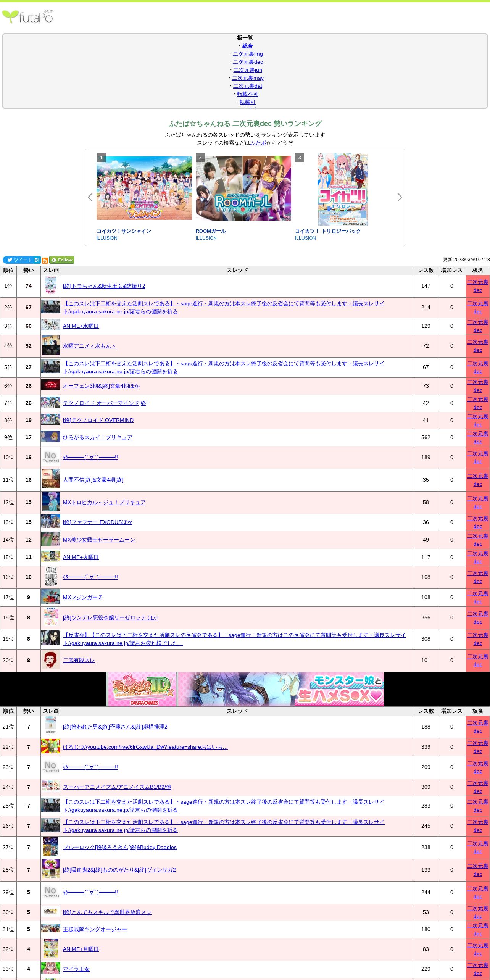
Task: Click the コイカツ！サンシャイン title link
Action: pyautogui.click(x=124, y=231)
